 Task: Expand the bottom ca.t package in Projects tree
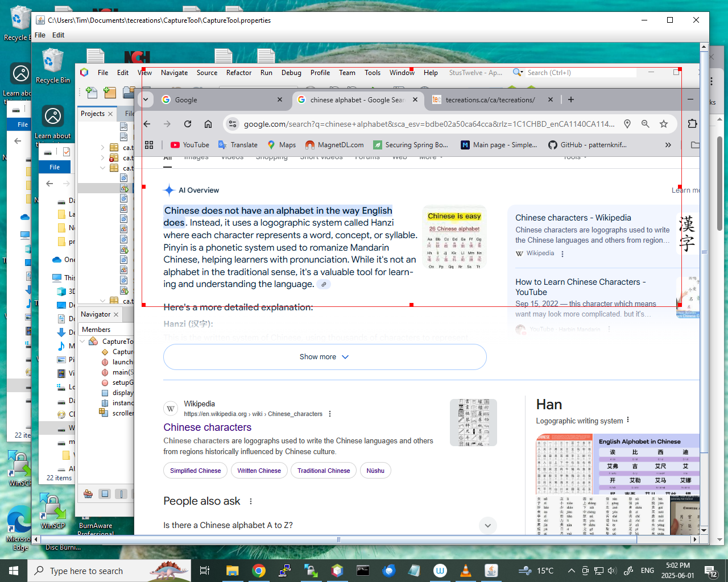point(102,301)
